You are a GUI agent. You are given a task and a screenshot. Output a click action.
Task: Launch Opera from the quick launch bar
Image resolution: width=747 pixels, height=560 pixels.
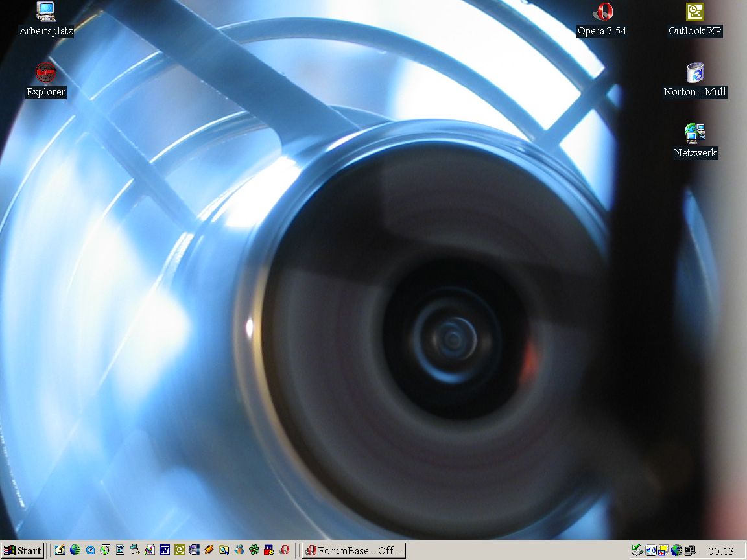(285, 550)
